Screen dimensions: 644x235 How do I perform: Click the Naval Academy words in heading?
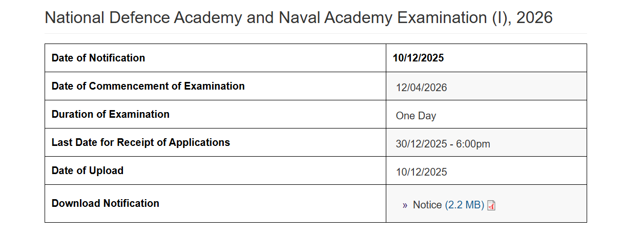click(x=336, y=18)
